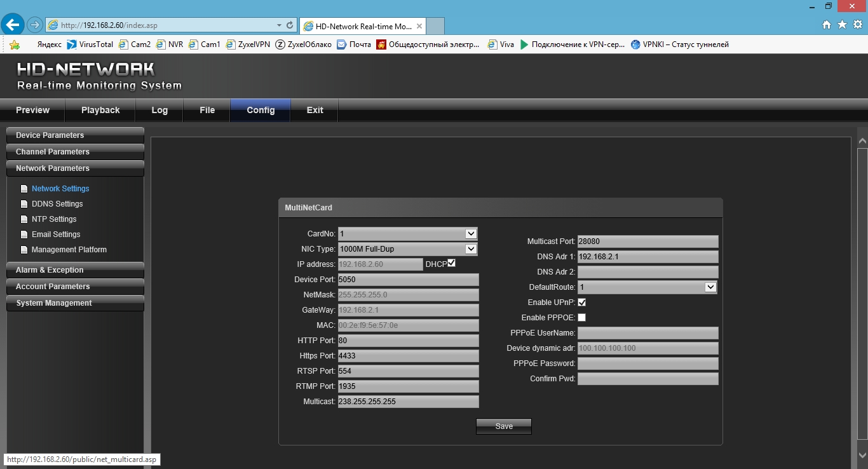Open the CardNo dropdown
This screenshot has height=469, width=868.
(x=470, y=234)
